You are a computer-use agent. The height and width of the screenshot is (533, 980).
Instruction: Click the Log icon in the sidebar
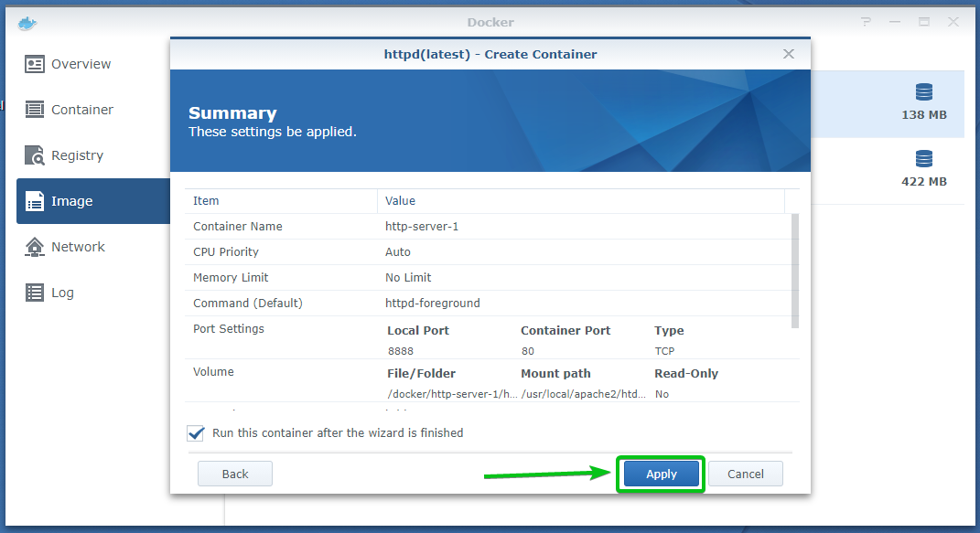click(x=35, y=293)
